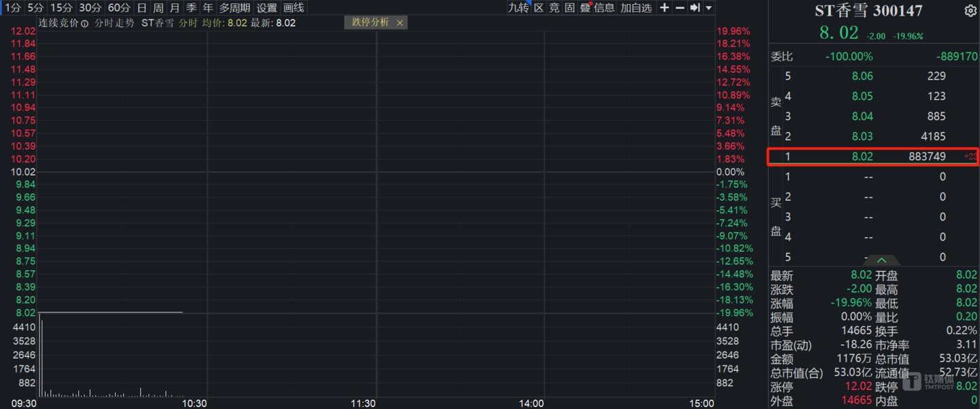980x409 pixels.
Task: Switch to the 5分 period tab
Action: (x=35, y=8)
